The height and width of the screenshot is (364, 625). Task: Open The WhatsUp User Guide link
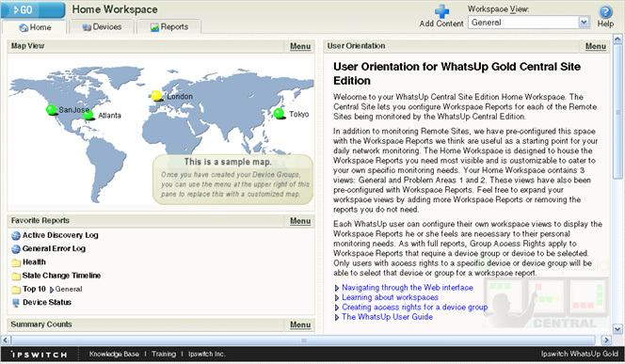[387, 317]
